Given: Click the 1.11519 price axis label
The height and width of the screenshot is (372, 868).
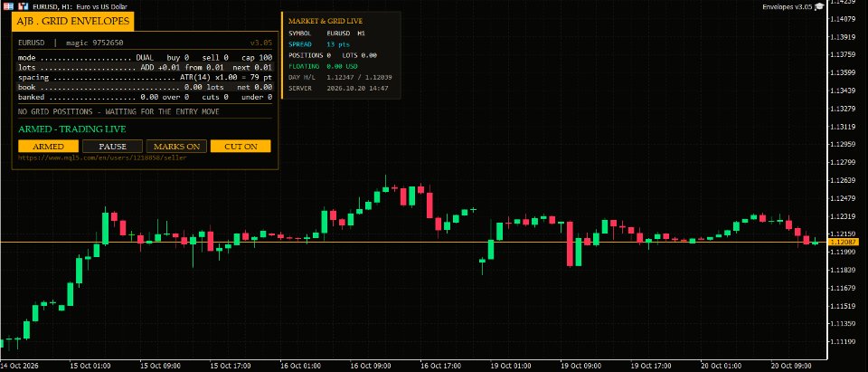Looking at the screenshot, I should 844,306.
